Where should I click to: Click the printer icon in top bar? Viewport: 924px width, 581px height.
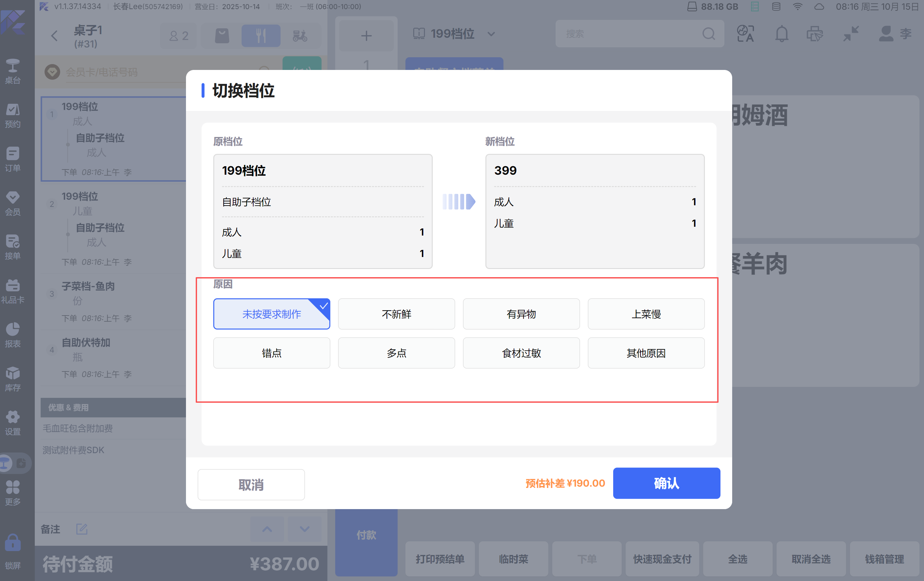814,34
